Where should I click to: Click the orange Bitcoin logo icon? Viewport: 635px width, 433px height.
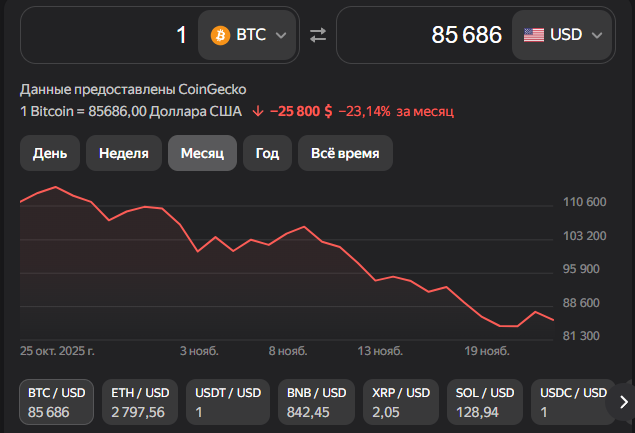pyautogui.click(x=220, y=35)
